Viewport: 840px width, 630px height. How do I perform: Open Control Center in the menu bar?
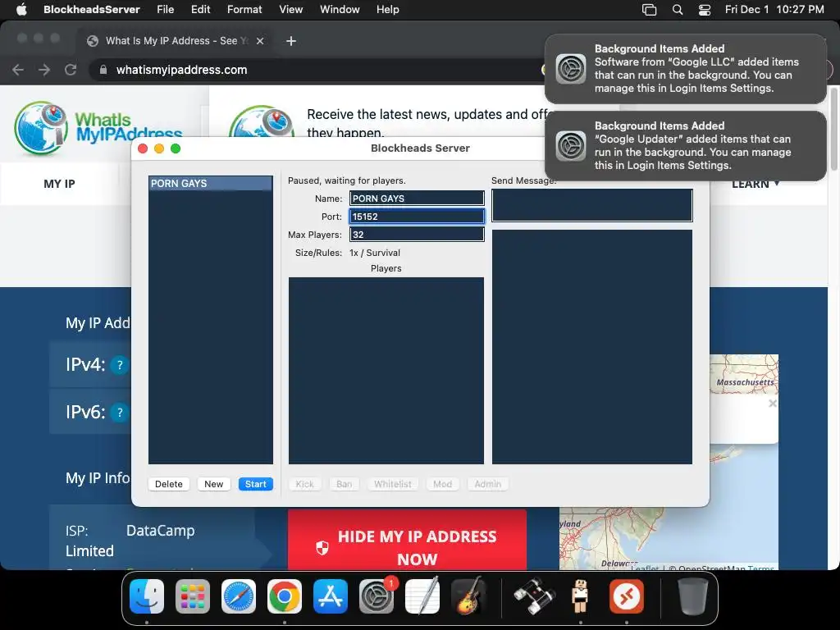tap(705, 9)
